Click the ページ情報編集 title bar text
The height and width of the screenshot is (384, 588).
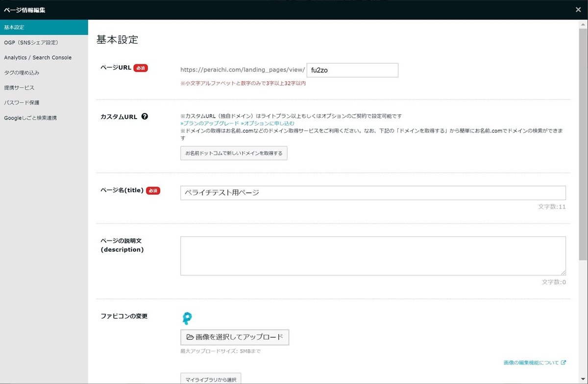(24, 9)
